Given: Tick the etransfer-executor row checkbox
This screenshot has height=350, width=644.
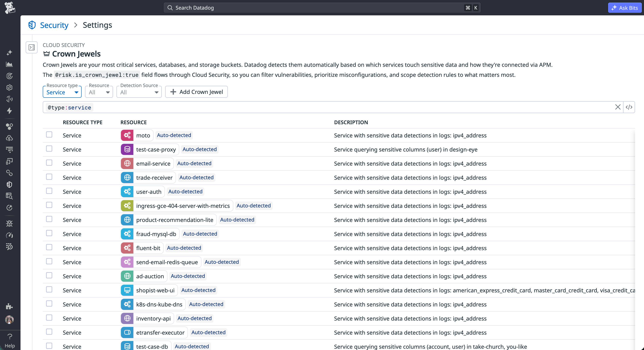Looking at the screenshot, I should click(49, 332).
